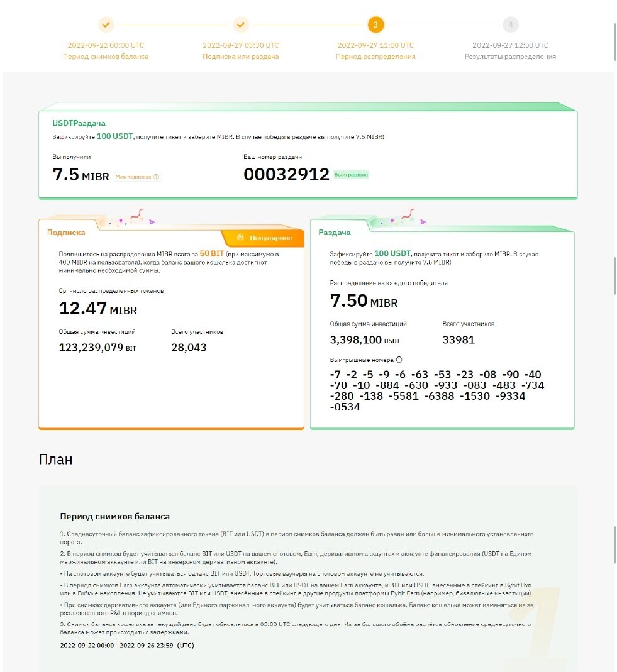This screenshot has width=617, height=672.
Task: Click the green Выигравшие status badge
Action: (353, 174)
